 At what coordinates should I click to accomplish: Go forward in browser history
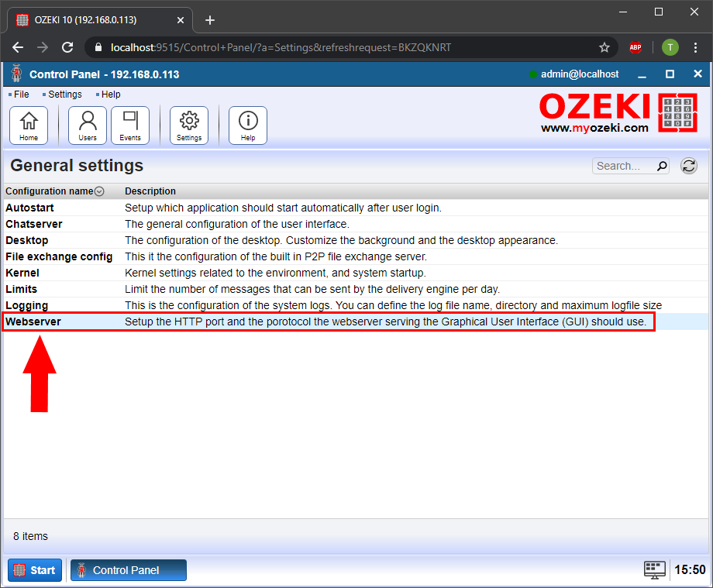point(43,47)
